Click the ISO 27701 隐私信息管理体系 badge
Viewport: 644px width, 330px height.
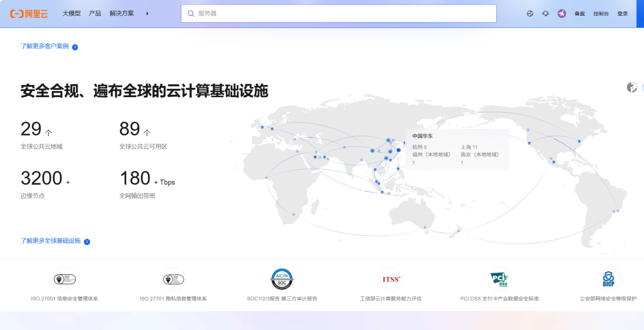(x=173, y=279)
